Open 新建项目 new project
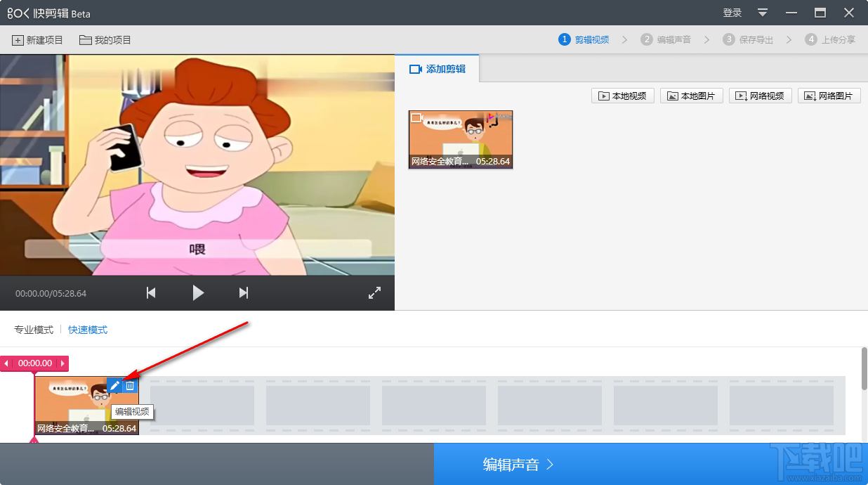Screen dimensions: 868x485 coord(38,40)
